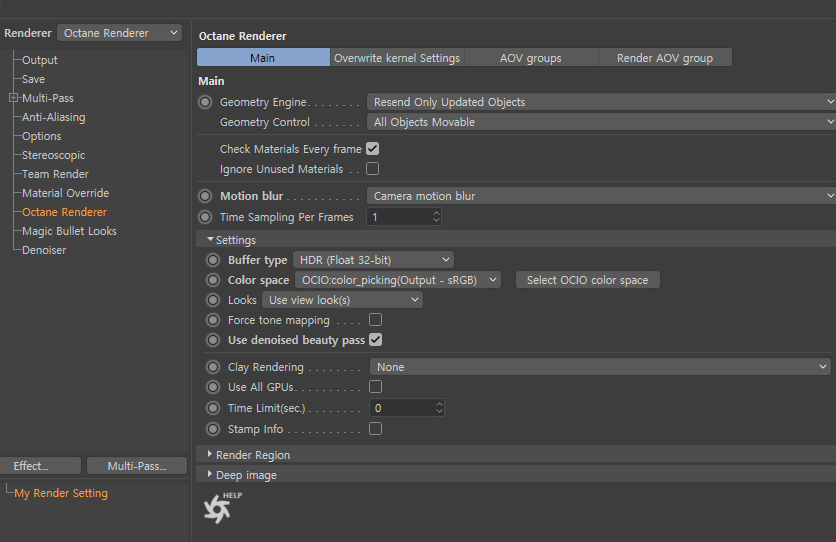Enable Use All GPUs checkbox
This screenshot has width=836, height=542.
pyautogui.click(x=375, y=386)
